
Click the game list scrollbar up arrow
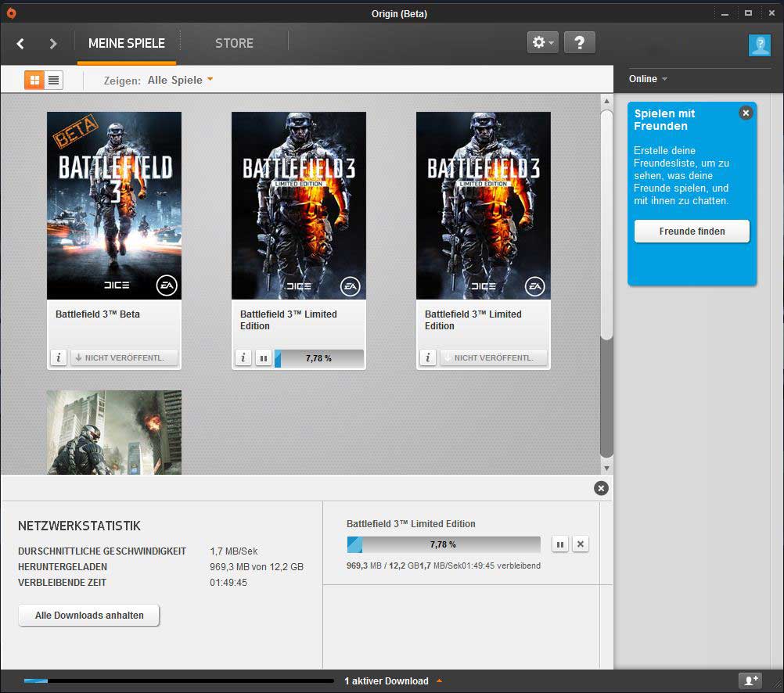click(x=606, y=101)
